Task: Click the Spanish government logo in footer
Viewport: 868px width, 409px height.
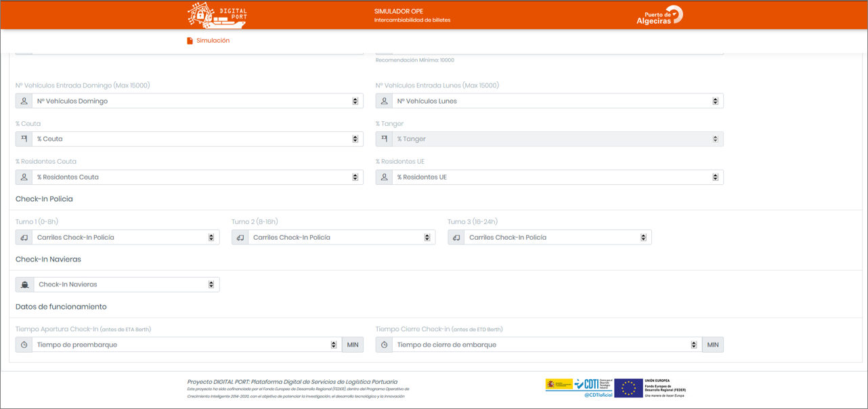Action: tap(559, 385)
